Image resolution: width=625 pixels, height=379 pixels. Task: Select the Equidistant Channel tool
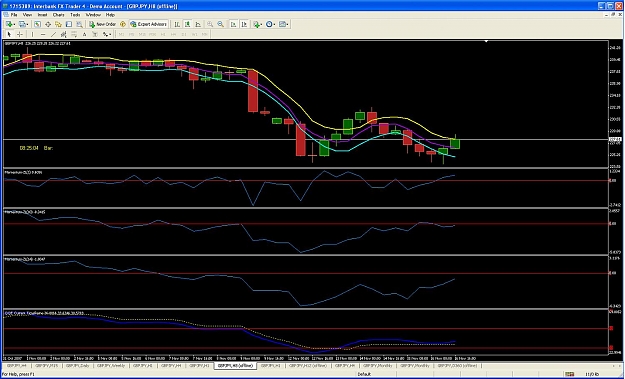(x=63, y=35)
